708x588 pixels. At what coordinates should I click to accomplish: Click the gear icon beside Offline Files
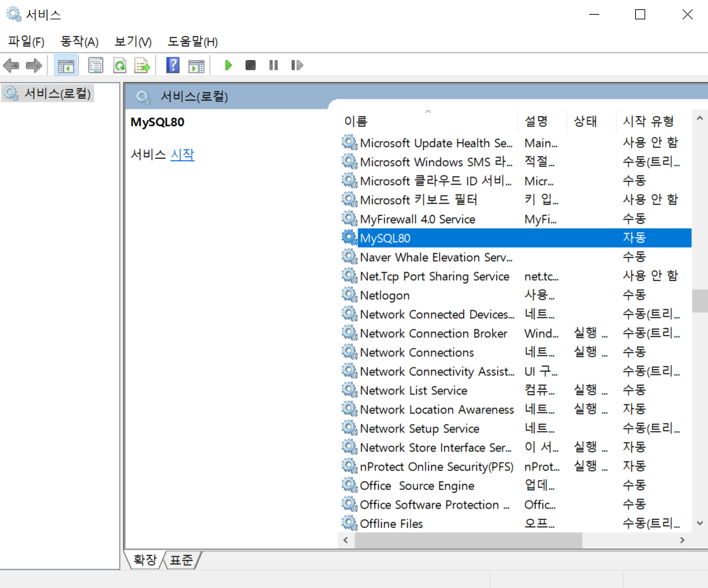[x=349, y=523]
